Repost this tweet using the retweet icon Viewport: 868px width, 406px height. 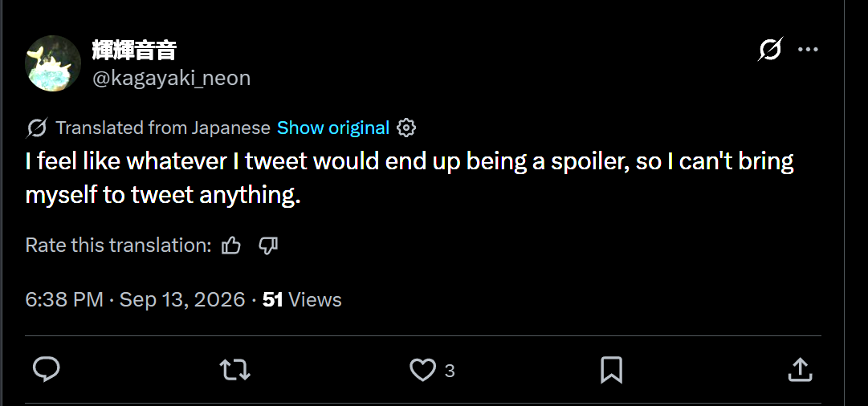pos(234,370)
